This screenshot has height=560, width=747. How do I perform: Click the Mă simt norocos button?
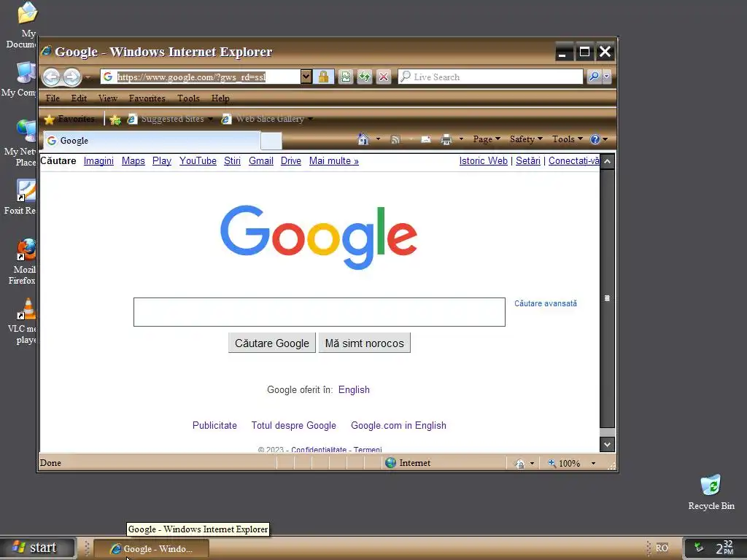click(x=365, y=343)
